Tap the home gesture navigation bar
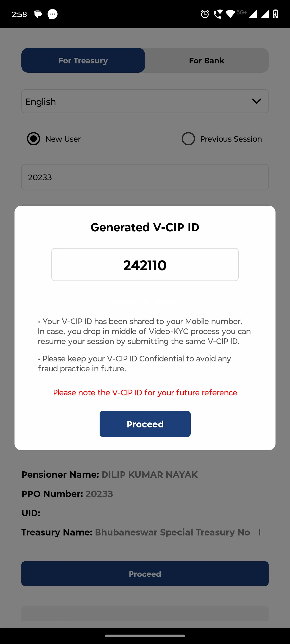 click(x=145, y=636)
